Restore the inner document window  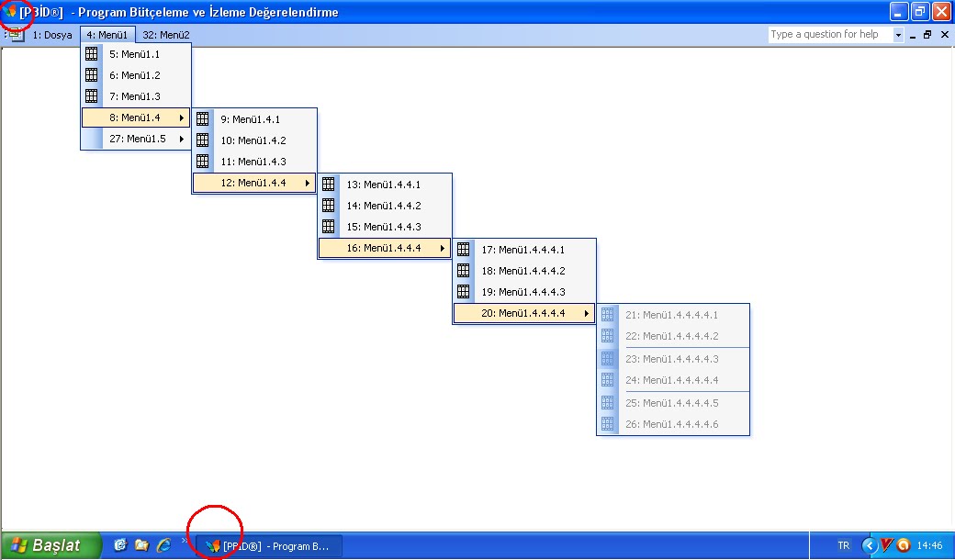point(927,35)
